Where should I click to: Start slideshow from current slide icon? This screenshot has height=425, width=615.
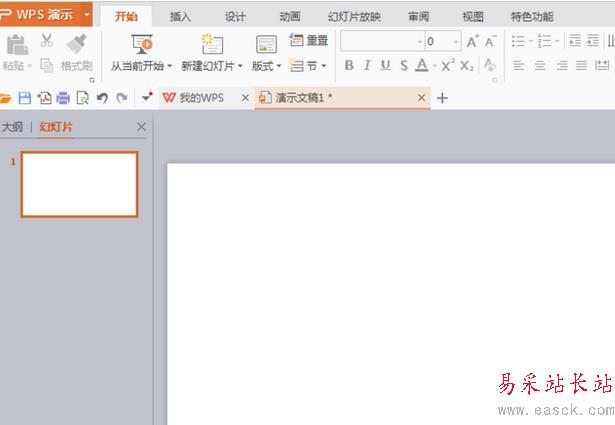142,44
